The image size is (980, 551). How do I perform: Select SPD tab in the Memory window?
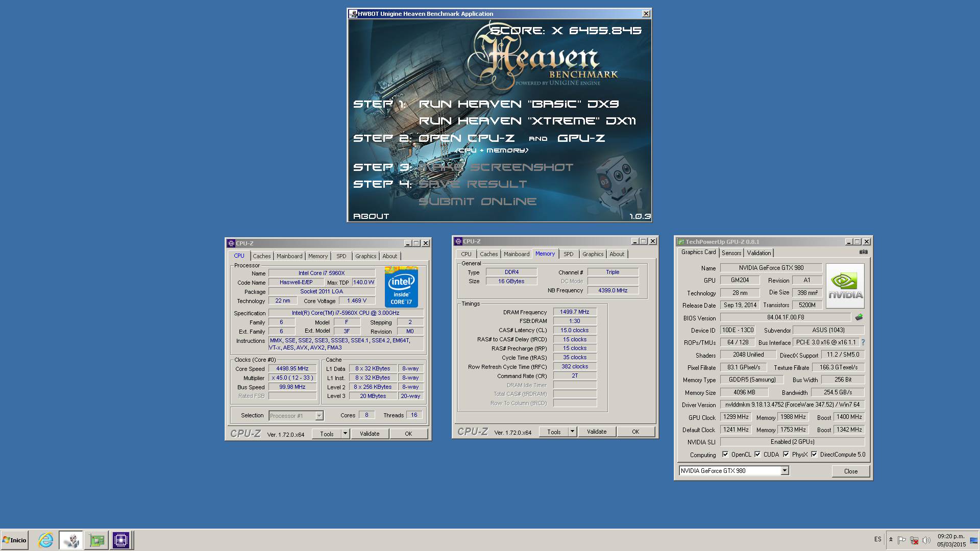(569, 254)
